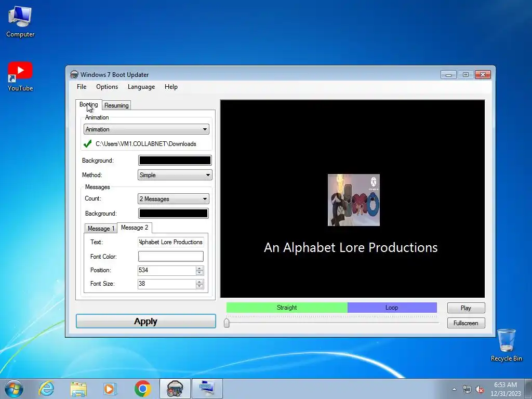Maximize the Boot Updater window
This screenshot has height=399, width=532.
pyautogui.click(x=465, y=74)
